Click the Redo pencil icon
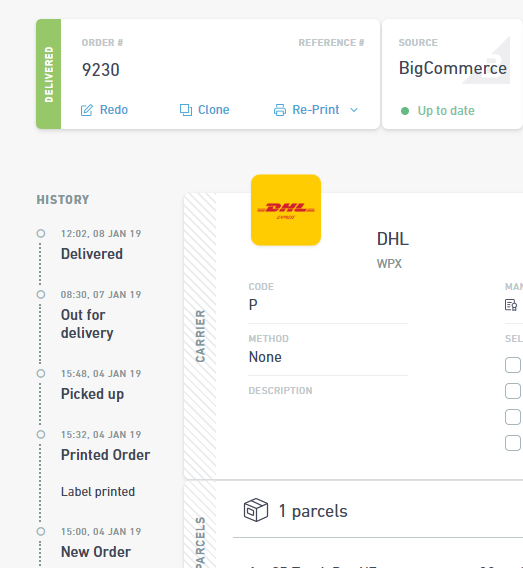 87,110
